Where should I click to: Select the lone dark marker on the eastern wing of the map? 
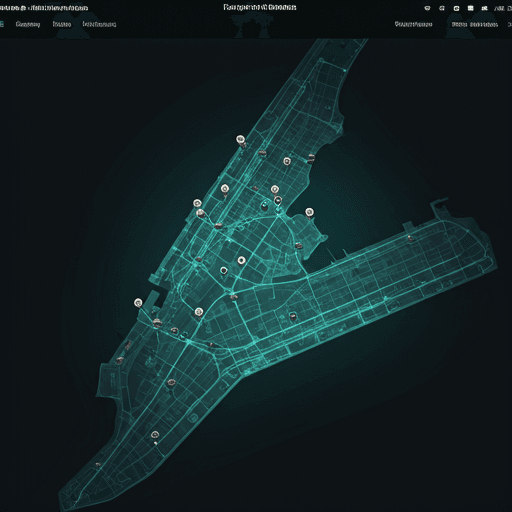tap(410, 238)
